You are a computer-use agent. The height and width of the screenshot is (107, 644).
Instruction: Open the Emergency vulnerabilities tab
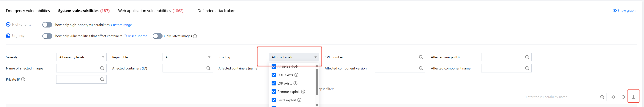pyautogui.click(x=28, y=11)
